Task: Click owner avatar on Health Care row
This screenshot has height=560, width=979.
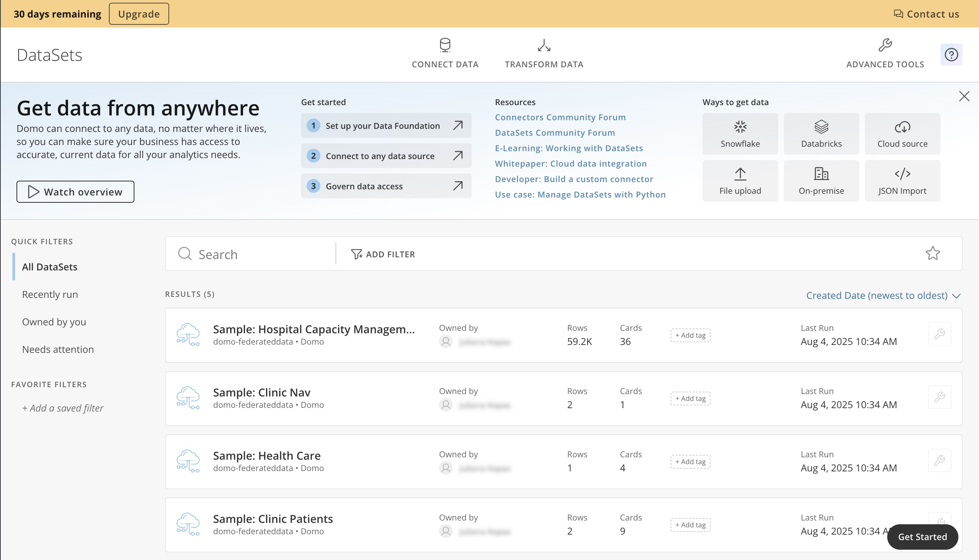Action: tap(445, 469)
